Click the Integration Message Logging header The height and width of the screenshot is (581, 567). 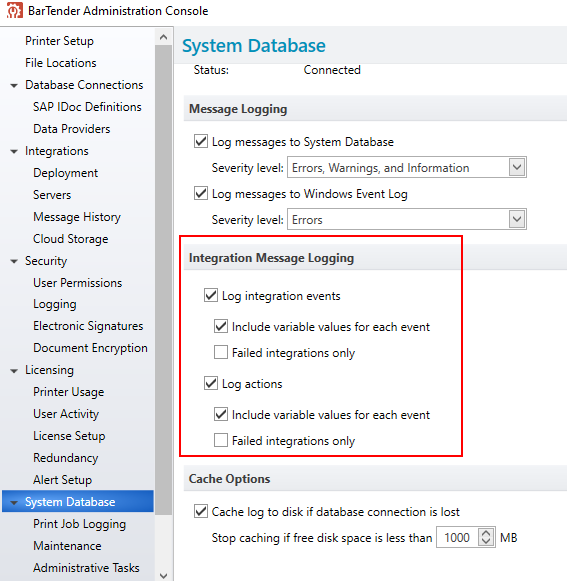(271, 258)
